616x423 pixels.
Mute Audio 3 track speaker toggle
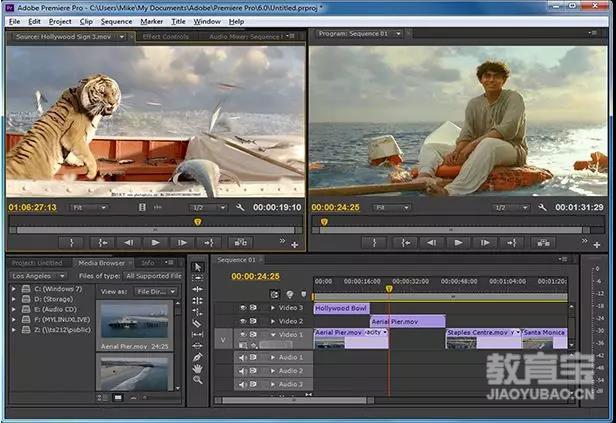pyautogui.click(x=242, y=384)
